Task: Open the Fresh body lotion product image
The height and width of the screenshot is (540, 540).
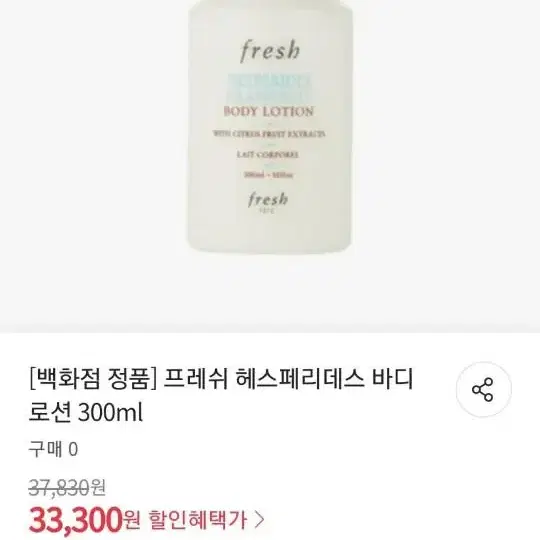Action: coord(270,126)
